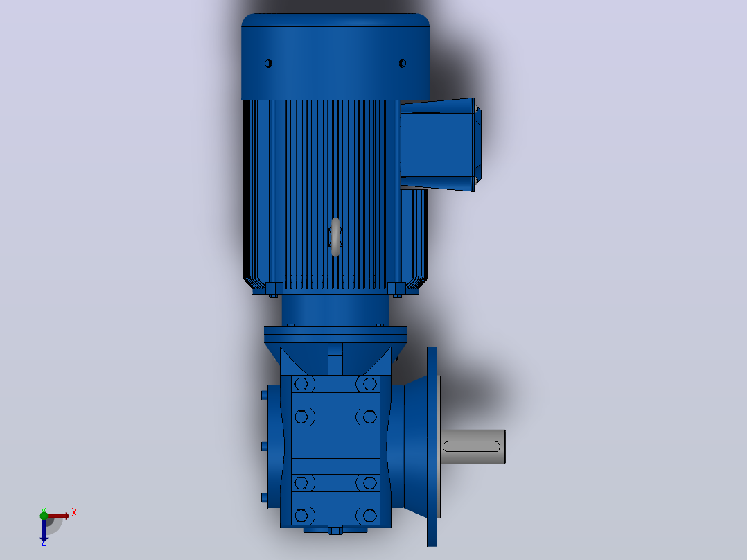The image size is (747, 560).
Task: Select the terminal box on motor side
Action: tap(441, 145)
